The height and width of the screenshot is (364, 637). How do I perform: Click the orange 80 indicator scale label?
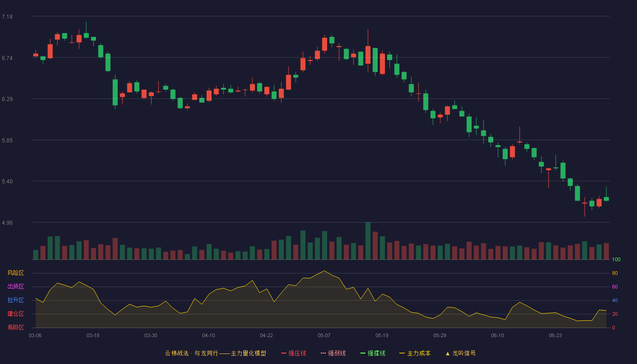click(615, 273)
